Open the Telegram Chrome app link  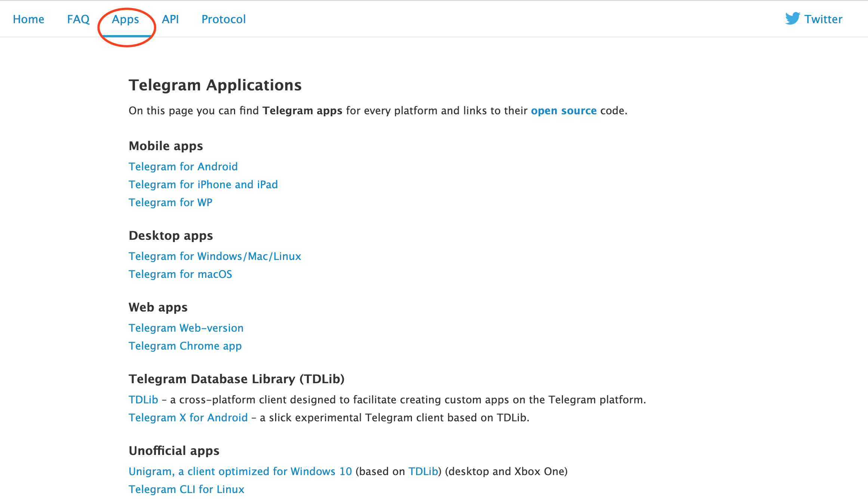[185, 346]
